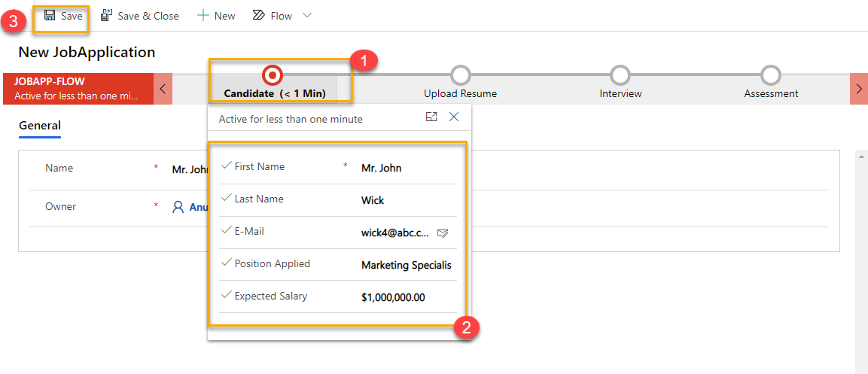The height and width of the screenshot is (374, 868).
Task: Click the Save label in command bar
Action: (x=72, y=16)
